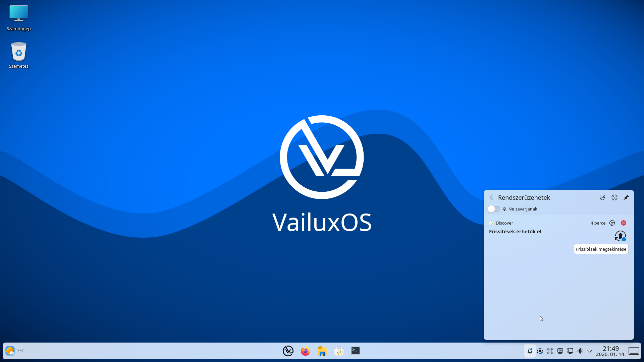Expand hidden system tray icons arrow
This screenshot has width=644, height=362.
[589, 351]
